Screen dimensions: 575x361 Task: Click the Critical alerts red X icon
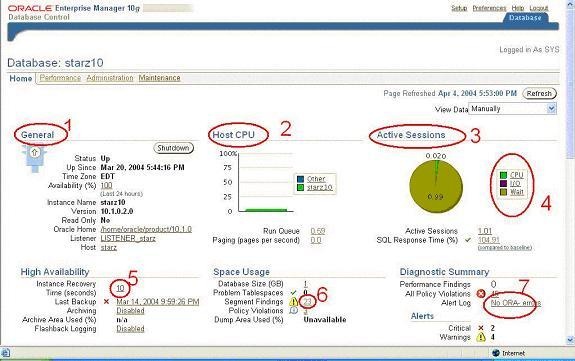click(x=481, y=328)
